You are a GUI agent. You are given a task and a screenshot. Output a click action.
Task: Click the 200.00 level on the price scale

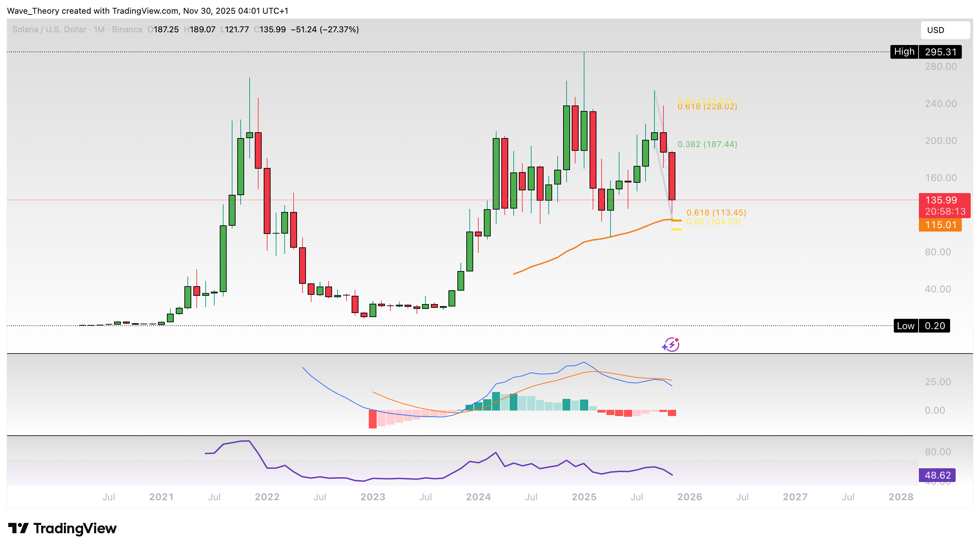coord(941,141)
